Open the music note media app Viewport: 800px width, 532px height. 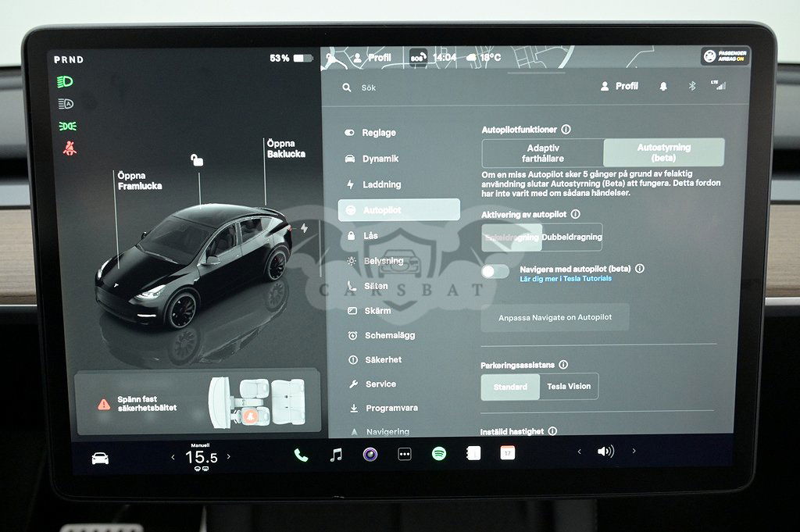click(336, 455)
